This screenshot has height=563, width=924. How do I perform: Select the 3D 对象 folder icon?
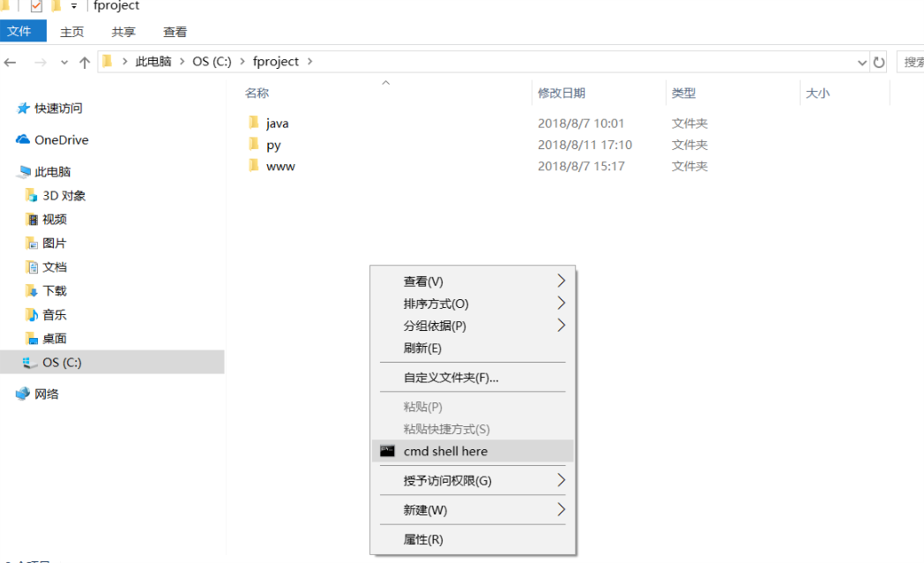[x=32, y=195]
